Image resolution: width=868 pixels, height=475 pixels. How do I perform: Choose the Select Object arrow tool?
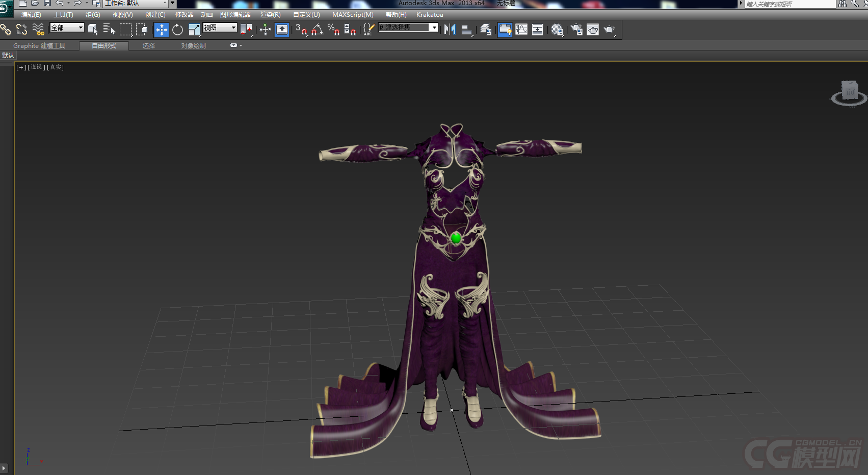93,30
